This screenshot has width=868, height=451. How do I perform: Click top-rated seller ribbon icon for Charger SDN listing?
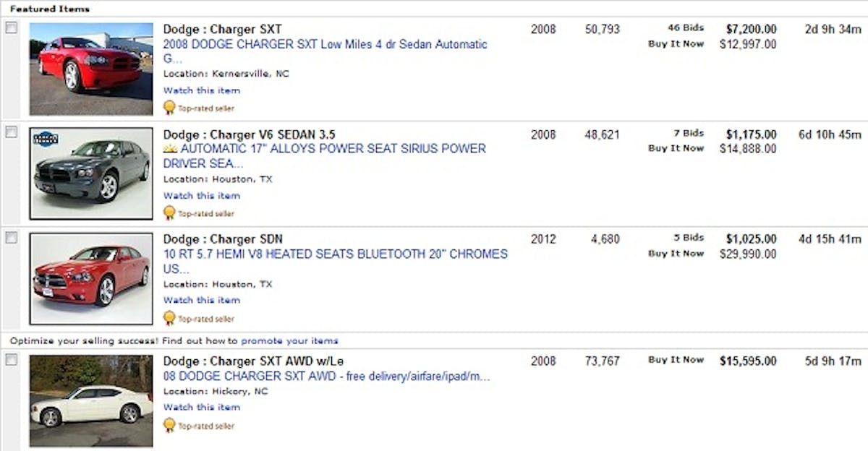[169, 318]
